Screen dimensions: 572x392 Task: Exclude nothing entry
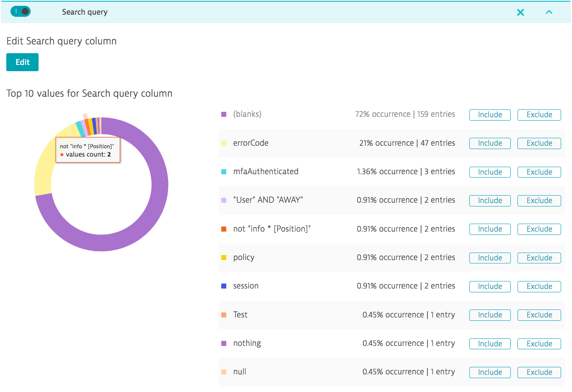coord(539,344)
